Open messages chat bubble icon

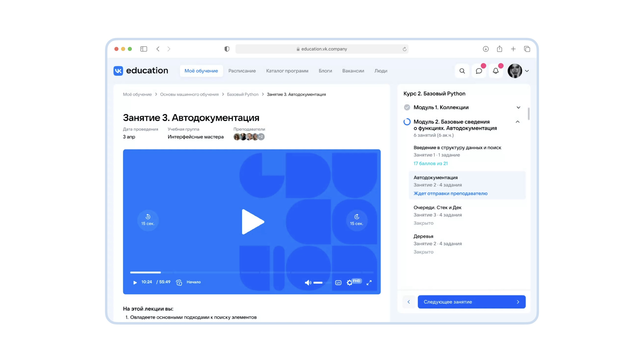point(479,71)
